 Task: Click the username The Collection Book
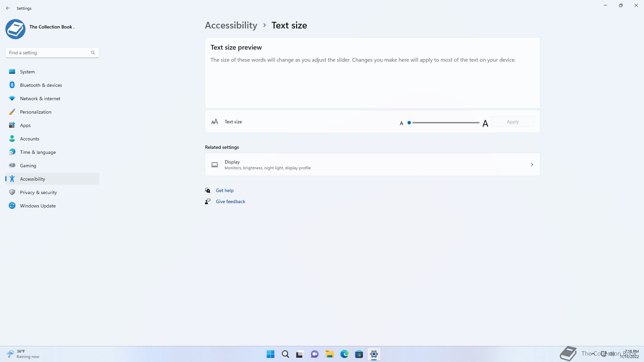52,27
